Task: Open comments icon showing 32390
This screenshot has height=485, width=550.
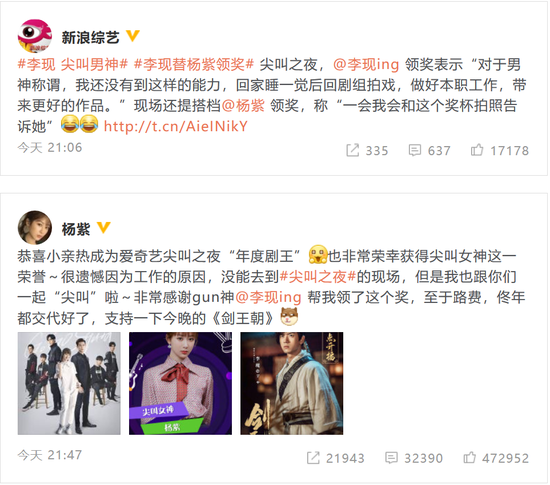Action: (391, 458)
